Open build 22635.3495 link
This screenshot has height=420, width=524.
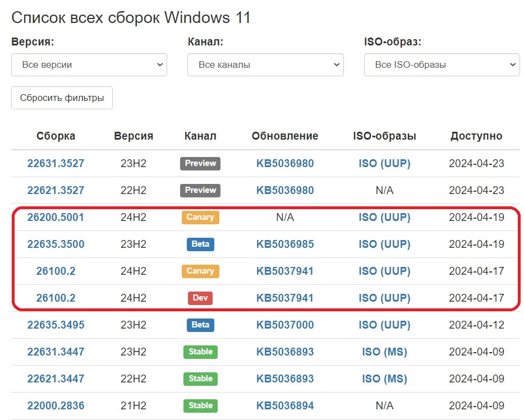coord(56,325)
